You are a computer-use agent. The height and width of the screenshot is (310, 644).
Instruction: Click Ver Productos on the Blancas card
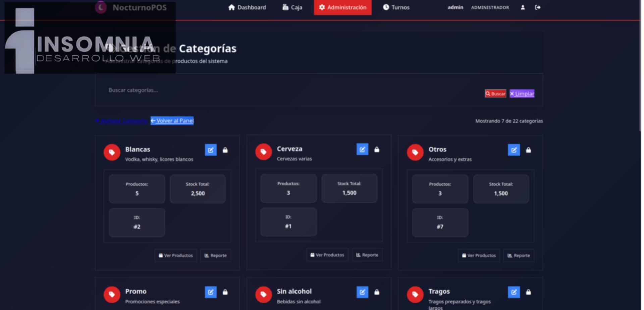point(176,255)
